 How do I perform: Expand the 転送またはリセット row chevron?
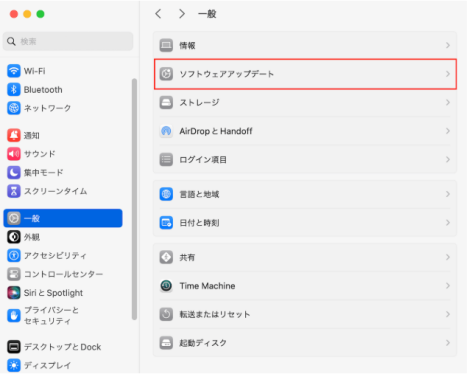[448, 314]
